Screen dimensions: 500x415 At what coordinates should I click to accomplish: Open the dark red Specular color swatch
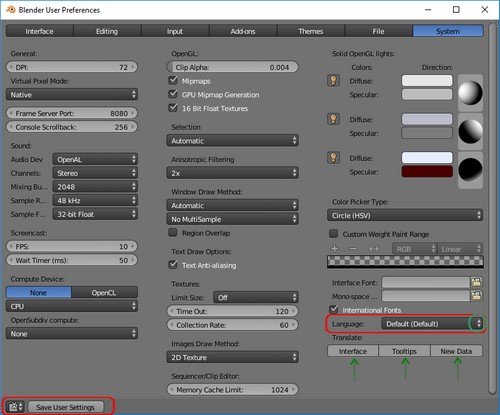click(x=427, y=171)
